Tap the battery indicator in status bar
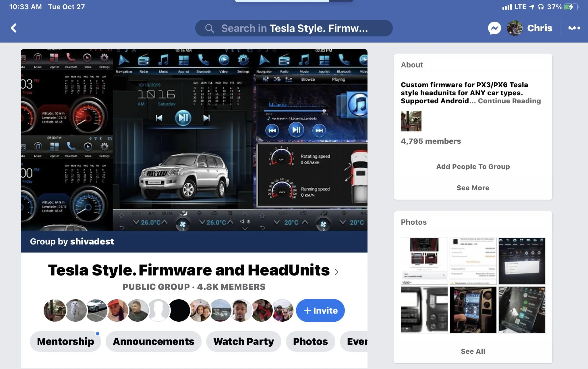The width and height of the screenshot is (588, 369). (571, 7)
